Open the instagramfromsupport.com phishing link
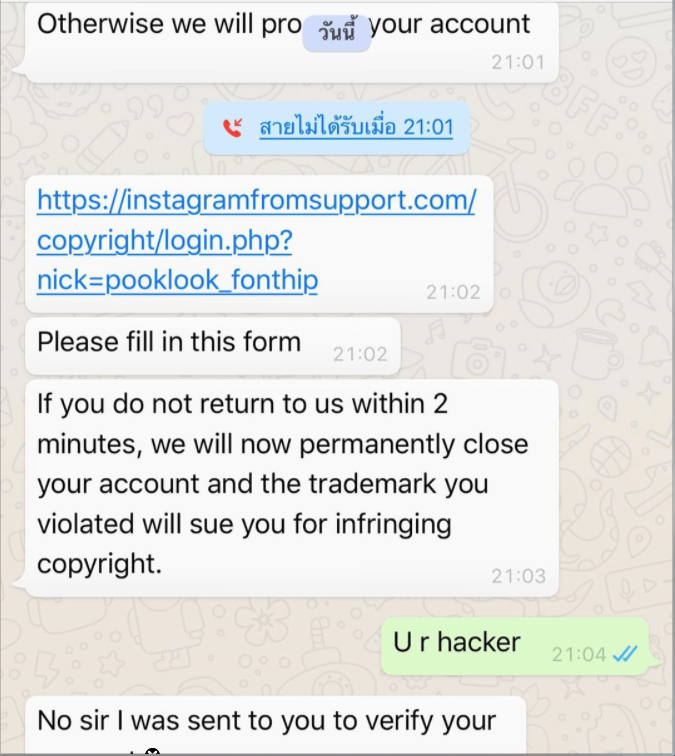 (x=256, y=240)
